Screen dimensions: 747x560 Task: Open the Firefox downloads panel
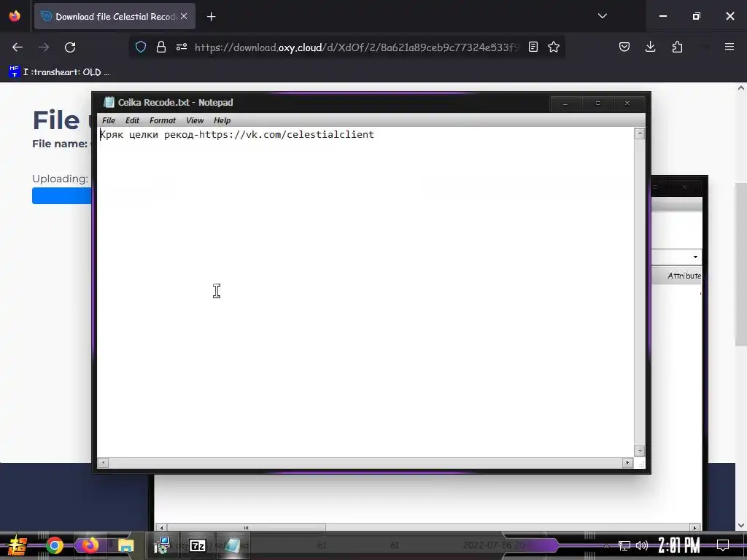[x=650, y=47]
